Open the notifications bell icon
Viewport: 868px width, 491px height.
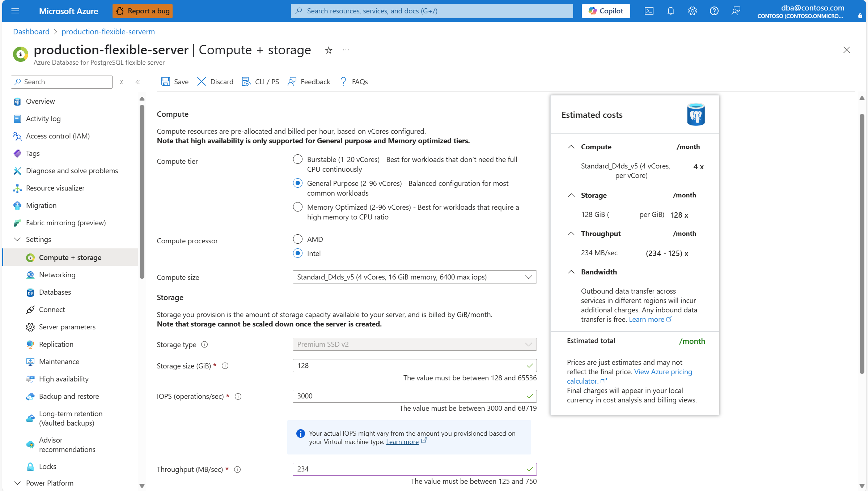670,11
